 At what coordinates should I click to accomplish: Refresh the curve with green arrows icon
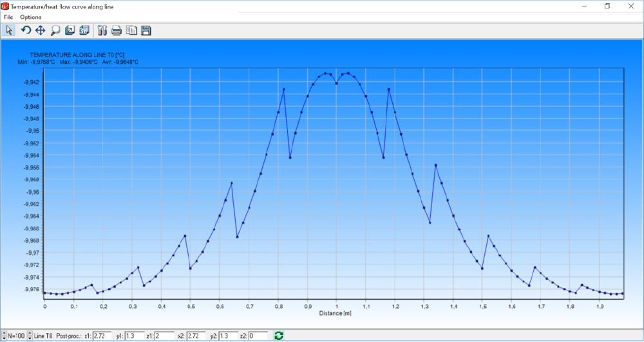pyautogui.click(x=279, y=336)
